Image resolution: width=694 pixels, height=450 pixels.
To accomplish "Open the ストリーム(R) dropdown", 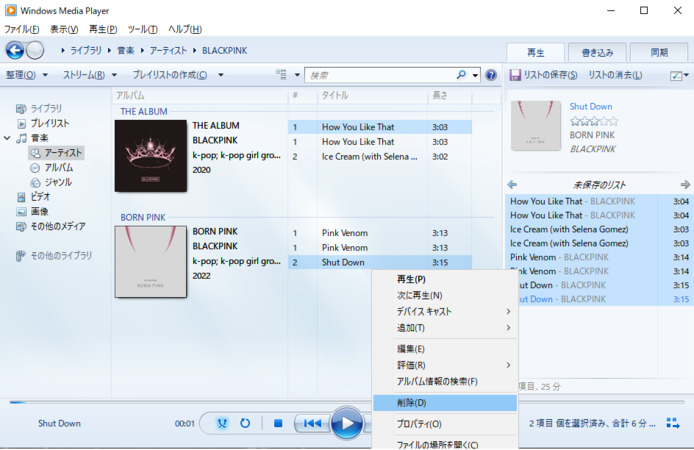I will (x=90, y=75).
